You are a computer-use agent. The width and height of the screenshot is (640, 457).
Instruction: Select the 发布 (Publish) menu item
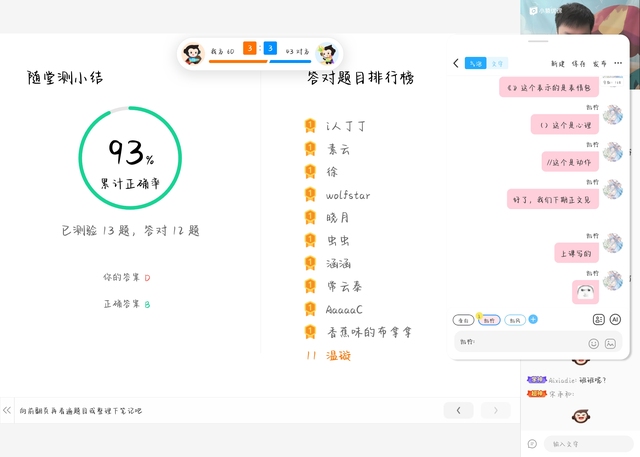coord(599,63)
